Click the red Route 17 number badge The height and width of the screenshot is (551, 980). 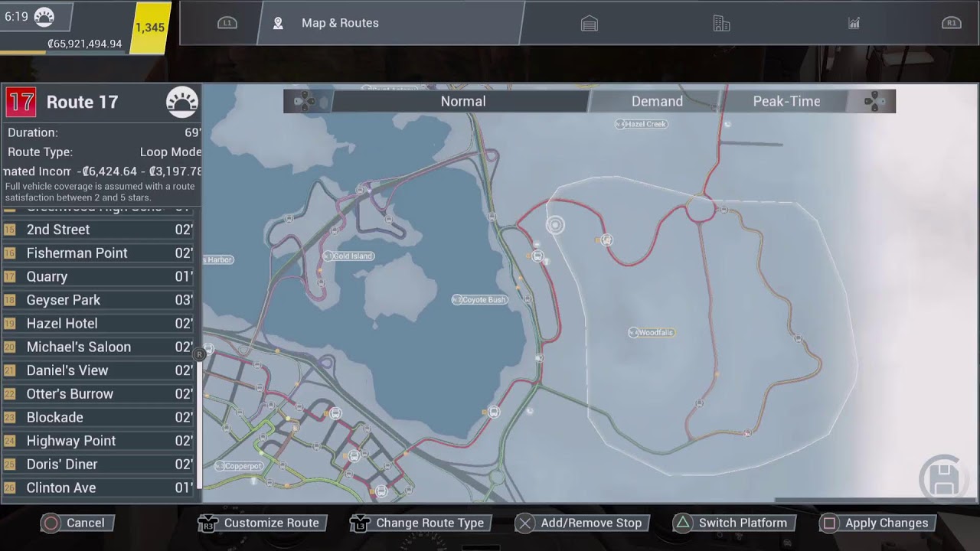coord(21,102)
